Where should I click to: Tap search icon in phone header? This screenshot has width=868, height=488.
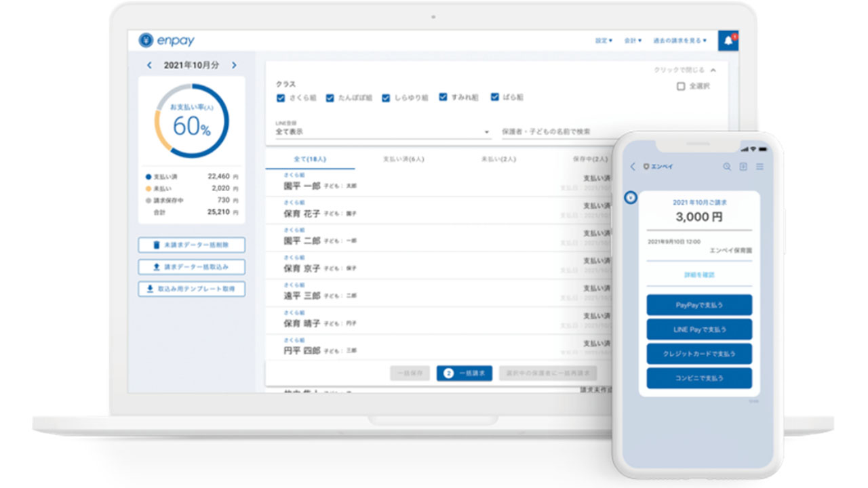pos(727,167)
